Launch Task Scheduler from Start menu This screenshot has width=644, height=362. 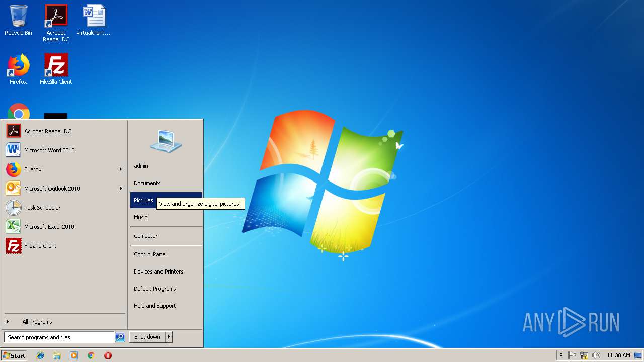click(x=64, y=208)
